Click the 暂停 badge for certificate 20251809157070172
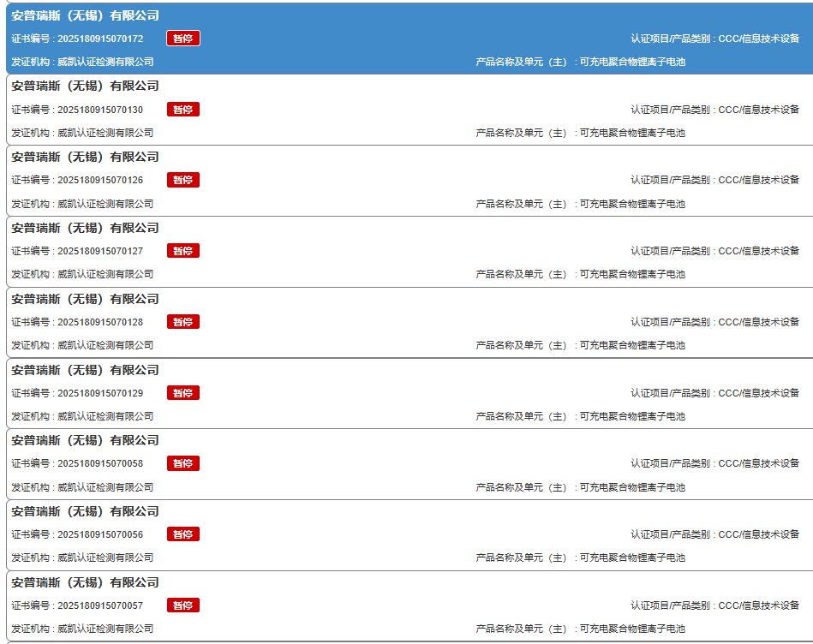Screen dimensions: 813x644 pyautogui.click(x=182, y=38)
